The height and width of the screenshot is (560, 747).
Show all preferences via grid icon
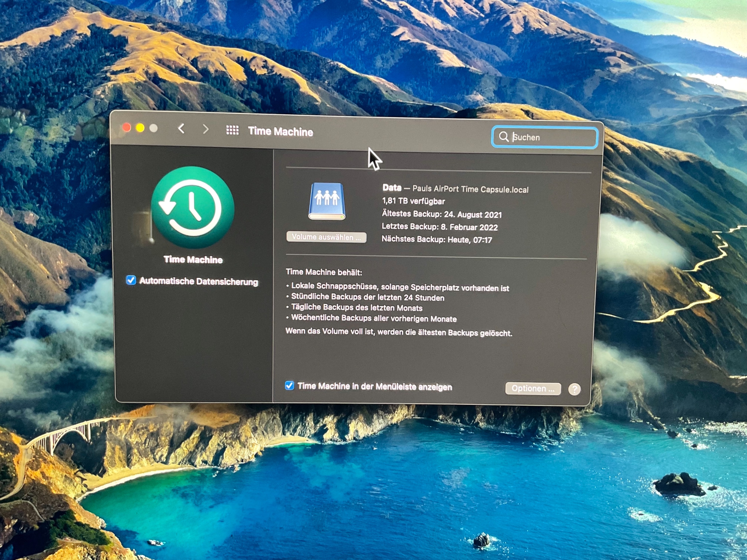click(x=232, y=130)
